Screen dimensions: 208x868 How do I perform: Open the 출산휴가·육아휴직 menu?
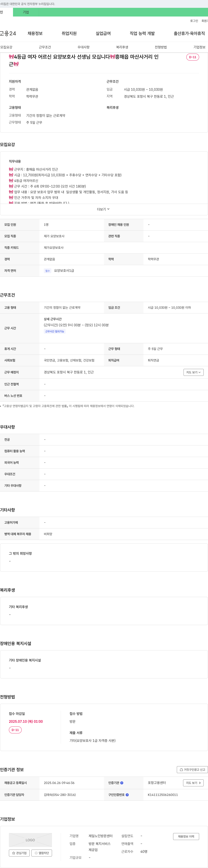[189, 33]
